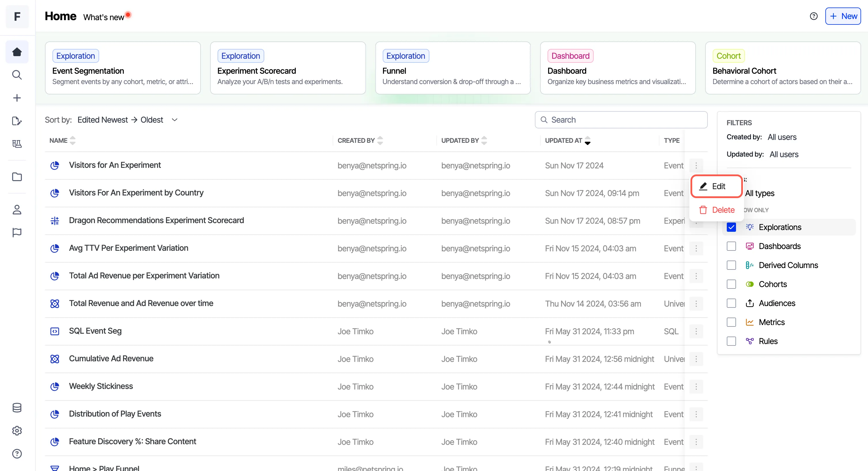
Task: Choose Edit from the context menu
Action: click(x=716, y=186)
